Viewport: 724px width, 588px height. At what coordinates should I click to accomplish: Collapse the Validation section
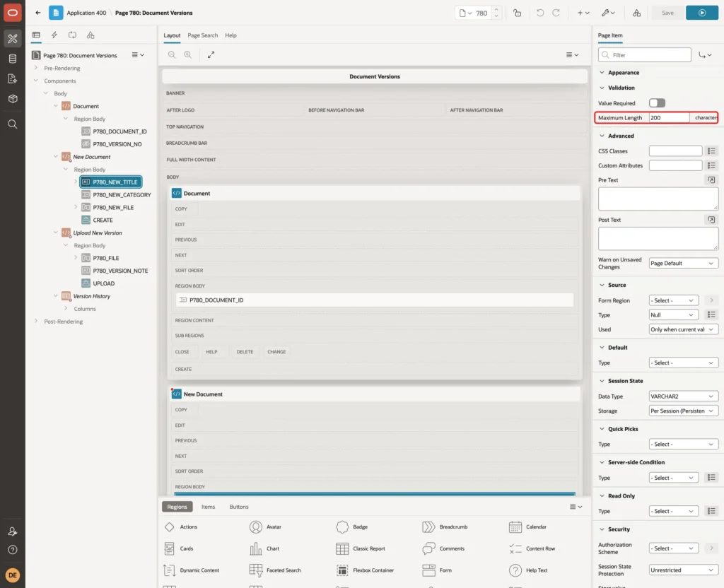[x=602, y=88]
